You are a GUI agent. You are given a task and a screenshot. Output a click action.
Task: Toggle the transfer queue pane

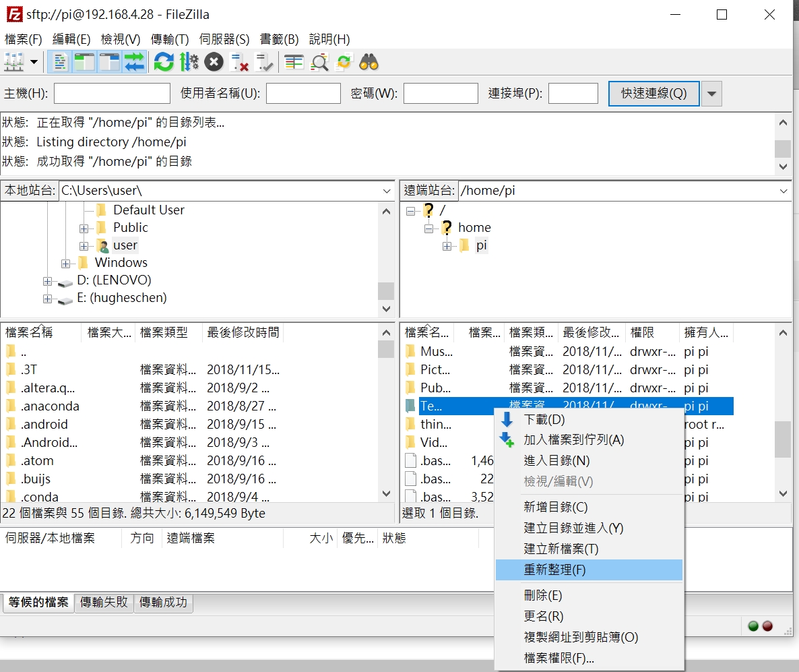tap(134, 62)
